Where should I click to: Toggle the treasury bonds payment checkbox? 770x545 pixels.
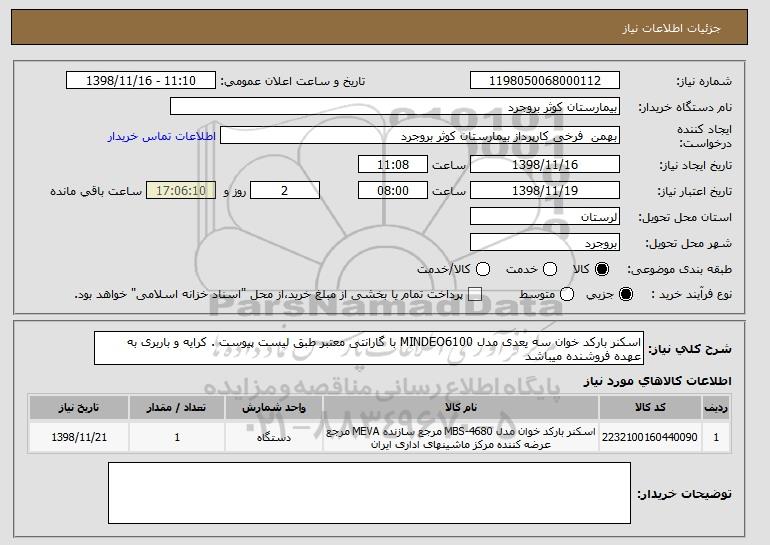pyautogui.click(x=474, y=295)
